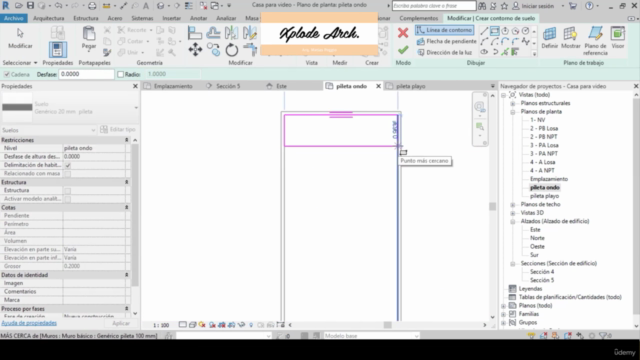Expand the Familias node
This screenshot has width=640, height=360.
pos(503,314)
